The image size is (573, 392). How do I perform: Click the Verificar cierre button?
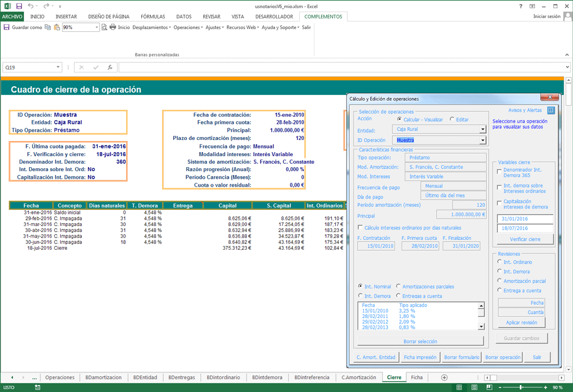525,239
